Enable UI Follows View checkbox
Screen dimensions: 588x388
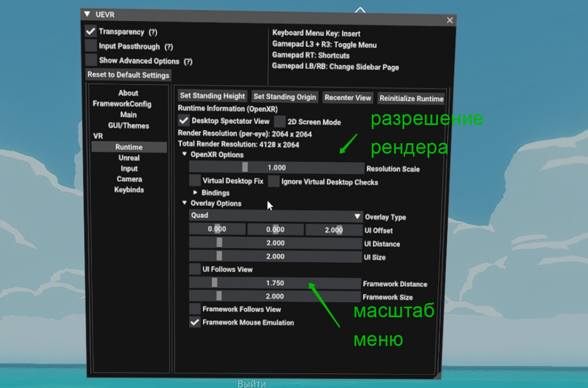pos(195,269)
